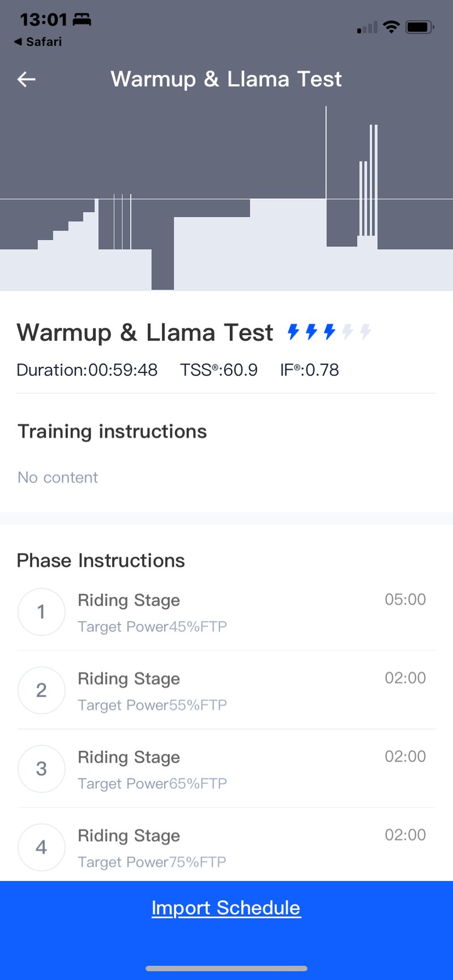The height and width of the screenshot is (980, 453).
Task: Tap the last gray lightning bolt
Action: [366, 332]
